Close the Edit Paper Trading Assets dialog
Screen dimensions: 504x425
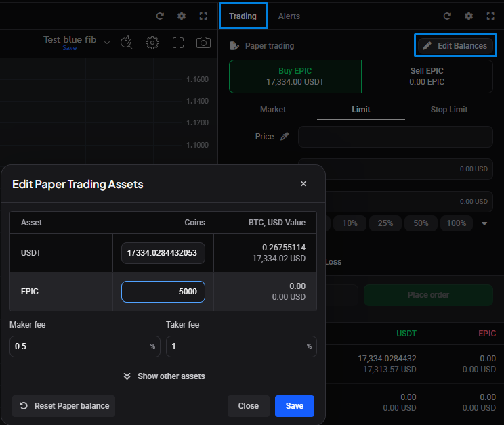tap(303, 183)
